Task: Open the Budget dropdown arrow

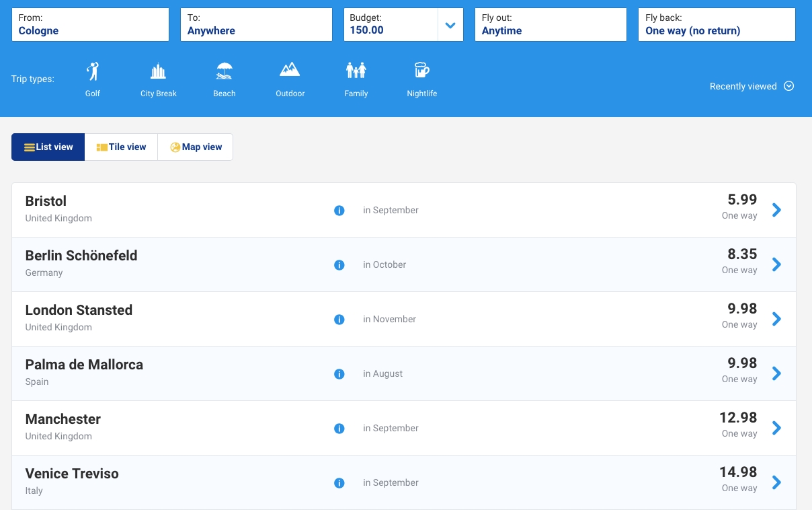Action: click(450, 26)
